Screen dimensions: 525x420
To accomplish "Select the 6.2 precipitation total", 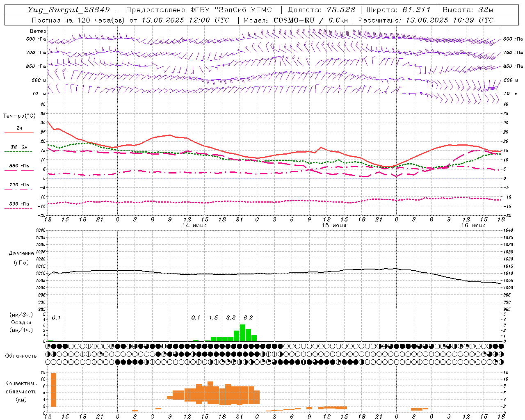I will click(x=248, y=317).
